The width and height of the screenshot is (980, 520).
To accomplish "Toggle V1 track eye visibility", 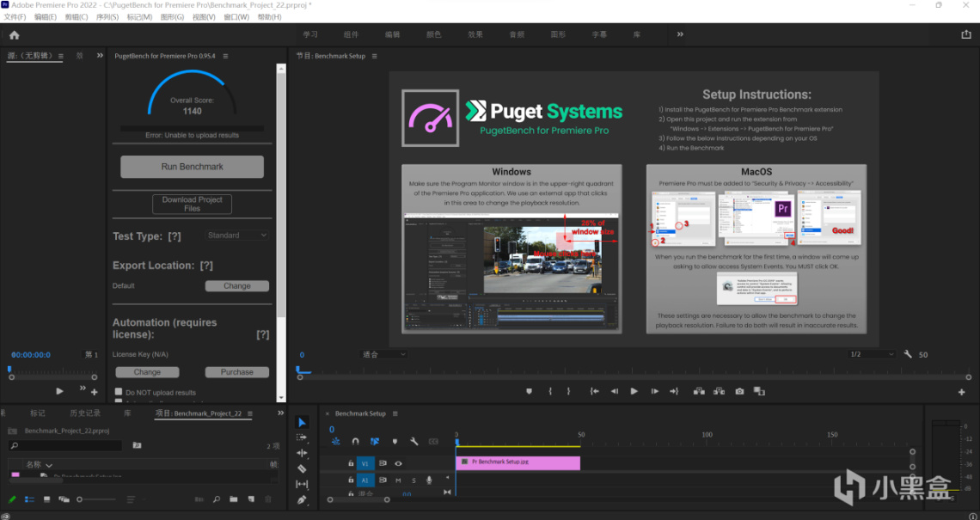I will [398, 463].
